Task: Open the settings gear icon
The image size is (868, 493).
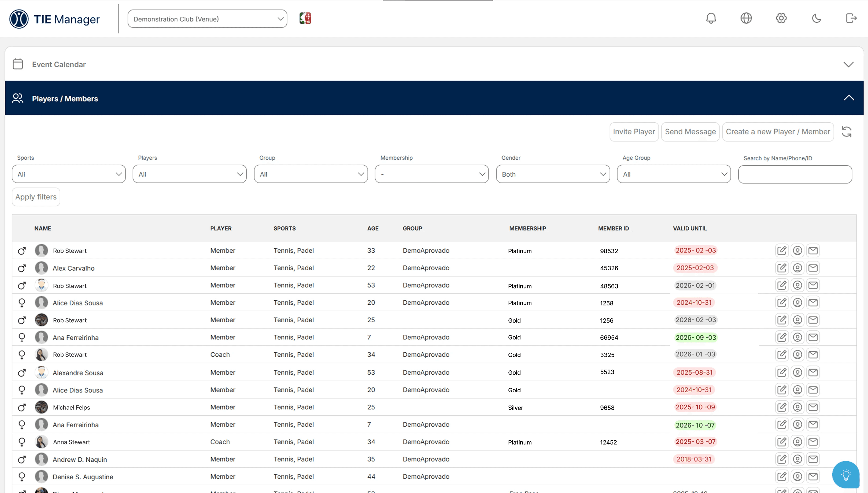Action: point(781,18)
